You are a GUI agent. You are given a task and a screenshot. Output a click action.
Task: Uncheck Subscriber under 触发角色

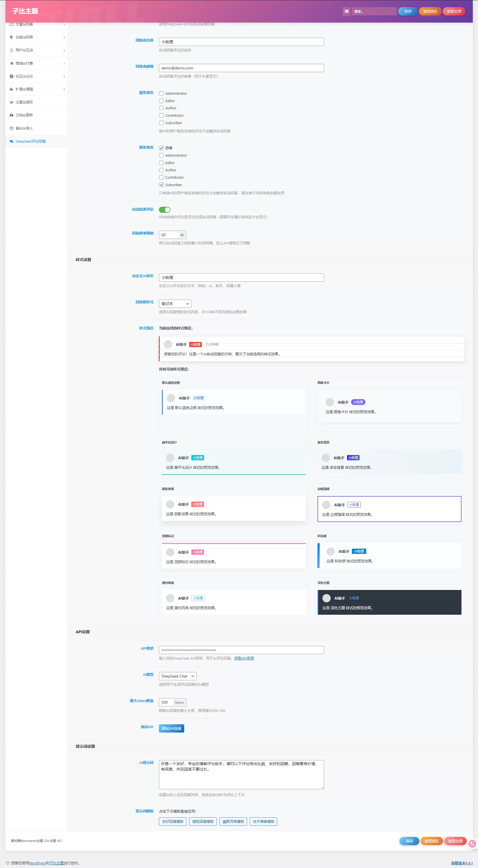(161, 185)
